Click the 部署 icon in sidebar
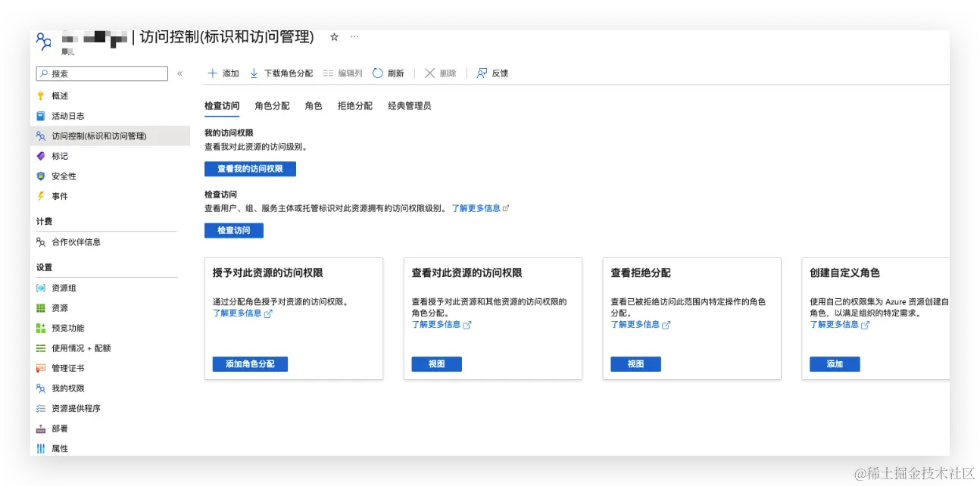Image resolution: width=980 pixels, height=486 pixels. coord(41,428)
